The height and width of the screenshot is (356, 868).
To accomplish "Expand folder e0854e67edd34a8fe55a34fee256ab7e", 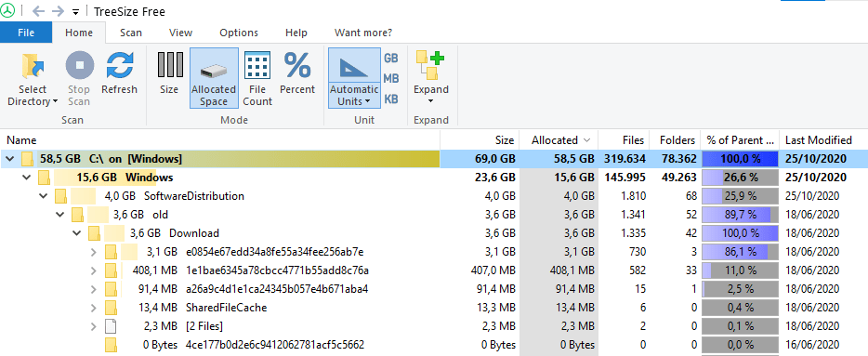I will [94, 253].
